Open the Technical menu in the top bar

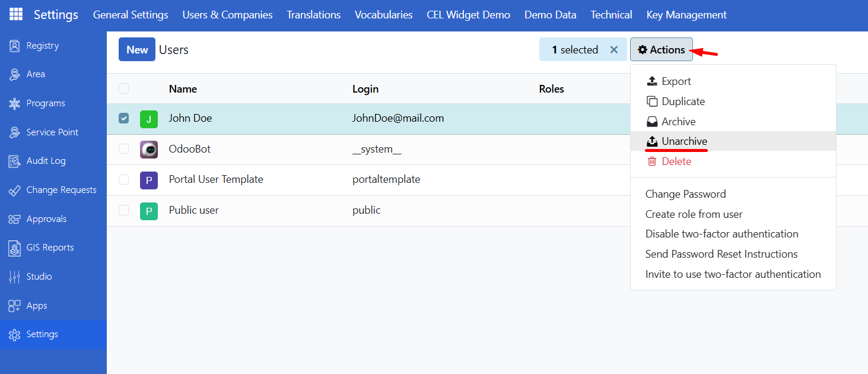(611, 14)
